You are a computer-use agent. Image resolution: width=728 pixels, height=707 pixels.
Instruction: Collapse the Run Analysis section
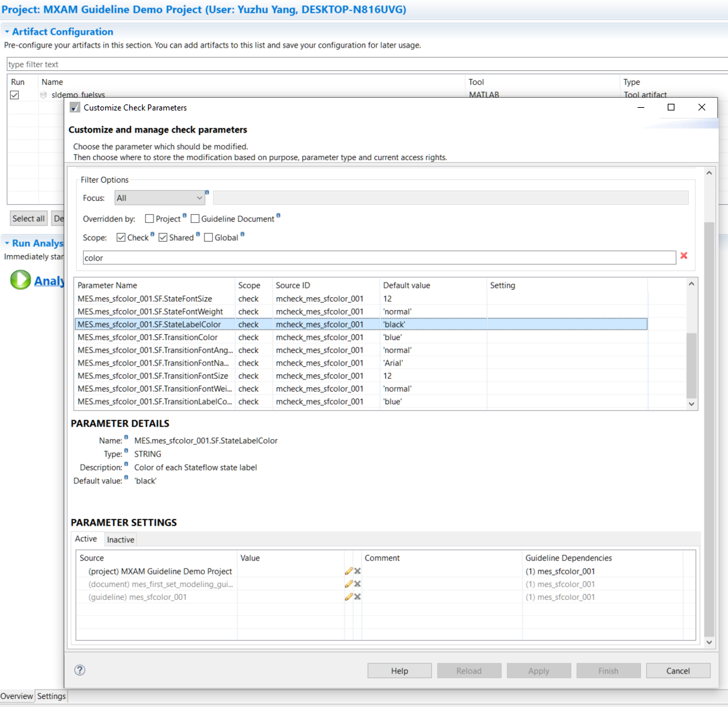pos(6,243)
